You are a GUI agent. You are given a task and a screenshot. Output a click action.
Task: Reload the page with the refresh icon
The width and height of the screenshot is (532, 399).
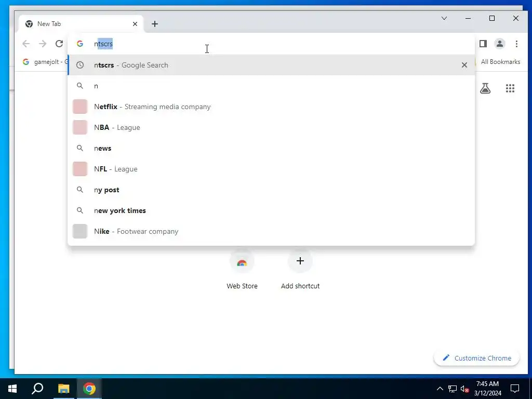point(59,44)
